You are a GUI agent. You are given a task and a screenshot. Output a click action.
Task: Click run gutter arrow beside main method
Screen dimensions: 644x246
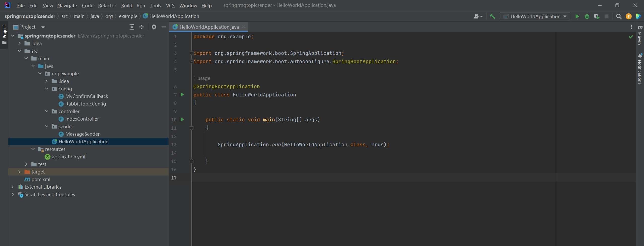pos(182,120)
